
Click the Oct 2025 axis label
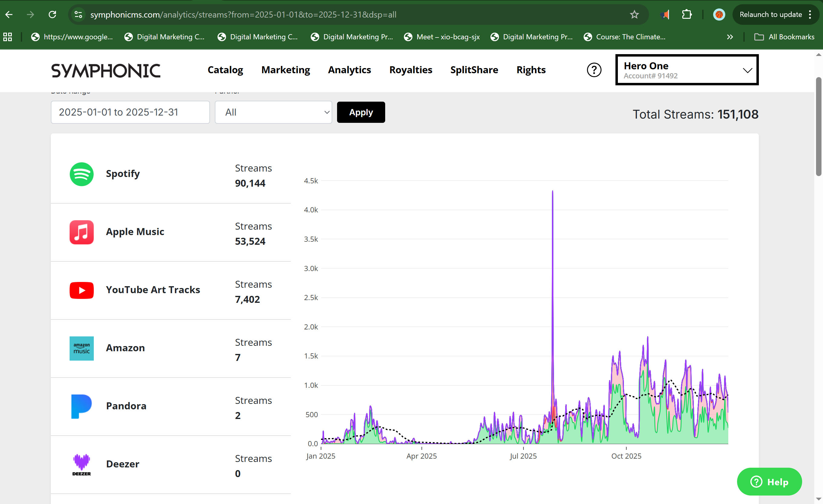click(x=626, y=456)
